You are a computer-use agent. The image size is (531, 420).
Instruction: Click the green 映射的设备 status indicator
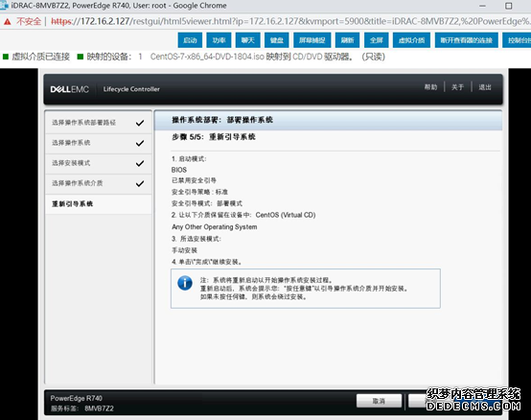point(81,57)
